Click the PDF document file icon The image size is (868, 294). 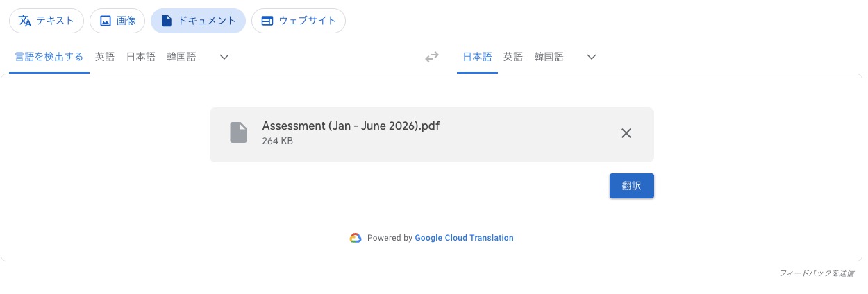(238, 132)
